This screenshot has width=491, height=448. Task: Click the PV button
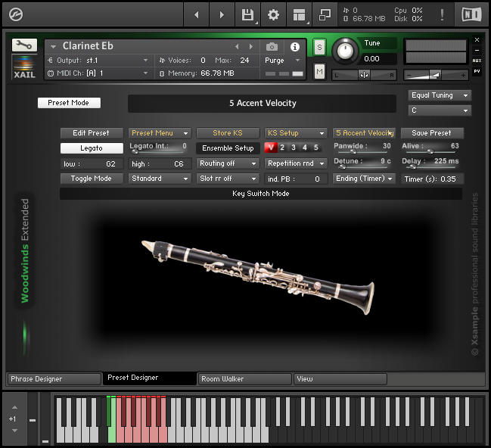point(477,71)
